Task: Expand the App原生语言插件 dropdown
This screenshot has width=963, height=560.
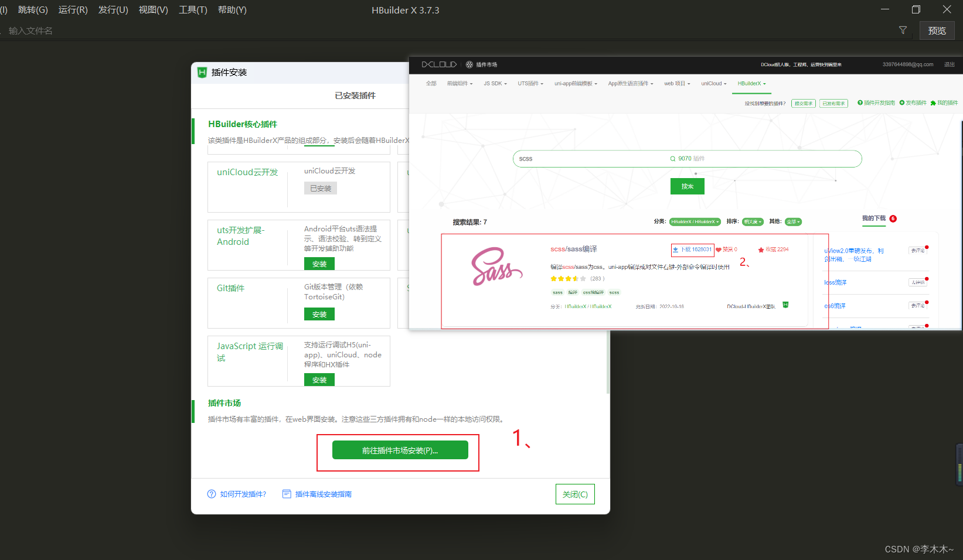Action: [631, 83]
